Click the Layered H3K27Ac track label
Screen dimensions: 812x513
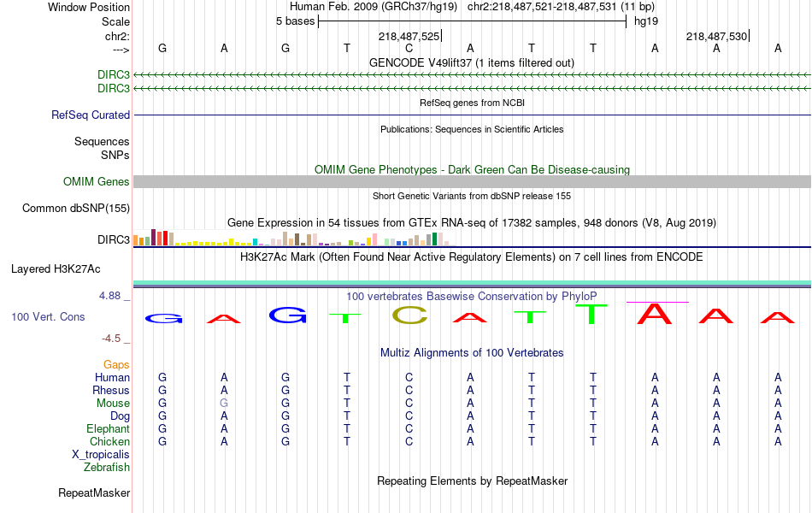(x=56, y=269)
